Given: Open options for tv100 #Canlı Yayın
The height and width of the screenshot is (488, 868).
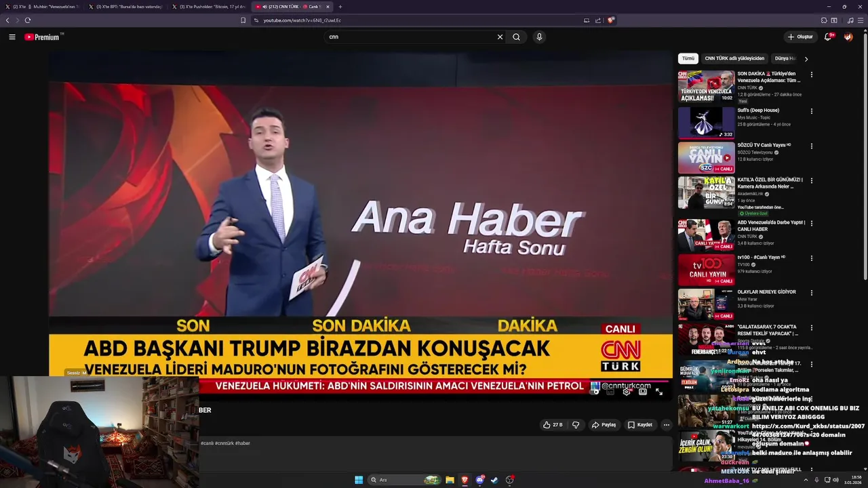Looking at the screenshot, I should [812, 258].
